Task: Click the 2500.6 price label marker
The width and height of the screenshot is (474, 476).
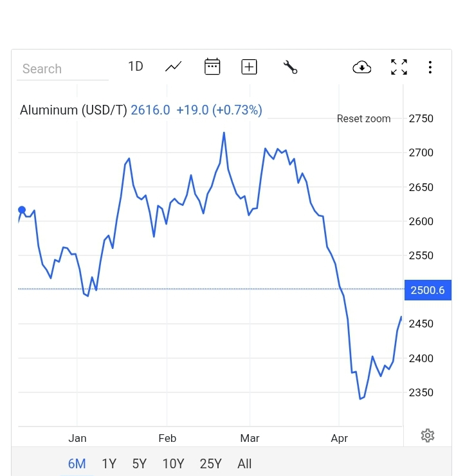Action: pyautogui.click(x=428, y=290)
